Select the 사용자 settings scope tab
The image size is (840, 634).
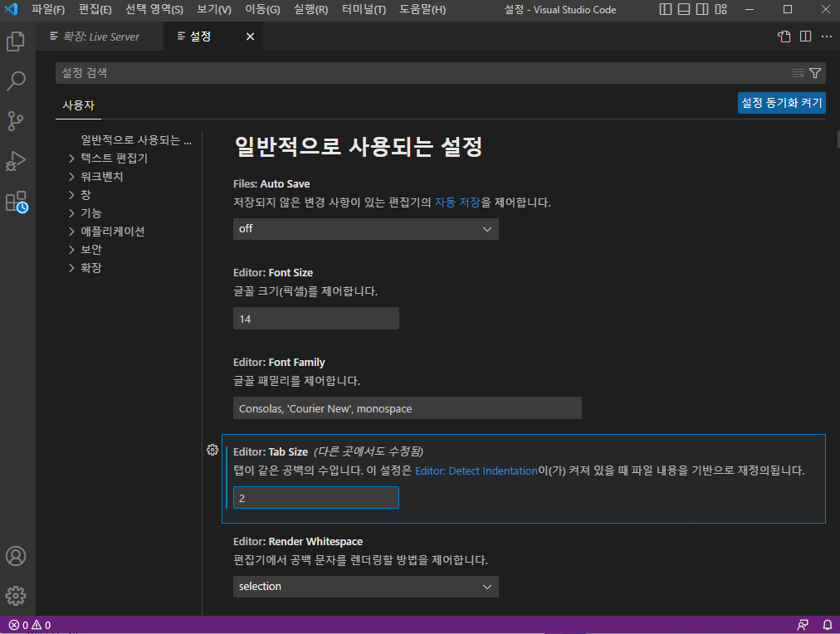(78, 105)
